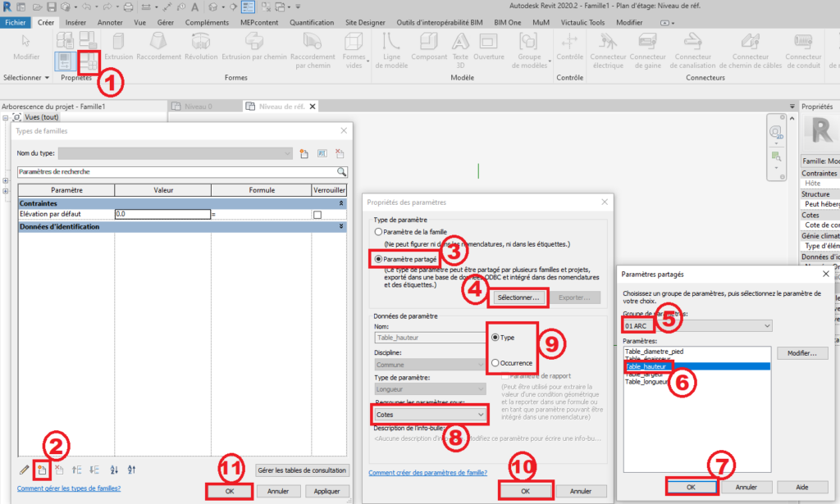Switch to the Niveau 0 view tab

coord(198,107)
